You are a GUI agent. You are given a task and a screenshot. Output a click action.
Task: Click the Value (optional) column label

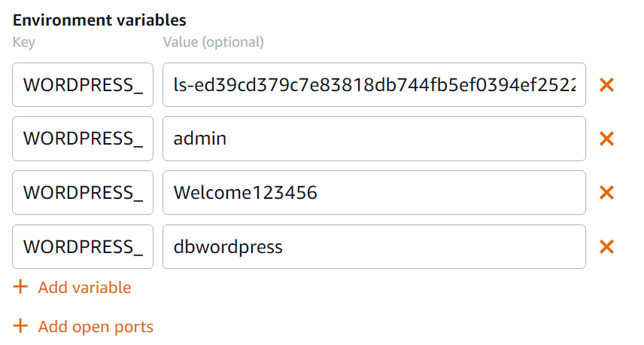(213, 42)
